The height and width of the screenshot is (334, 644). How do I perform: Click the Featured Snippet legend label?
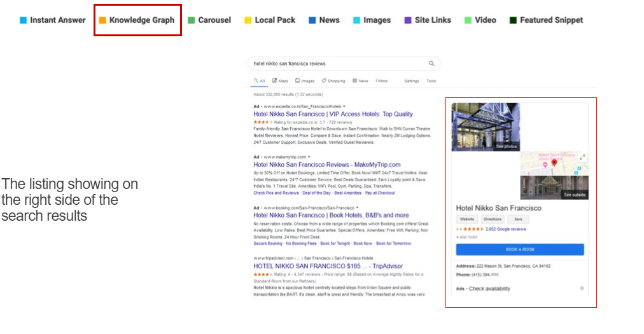coord(552,20)
